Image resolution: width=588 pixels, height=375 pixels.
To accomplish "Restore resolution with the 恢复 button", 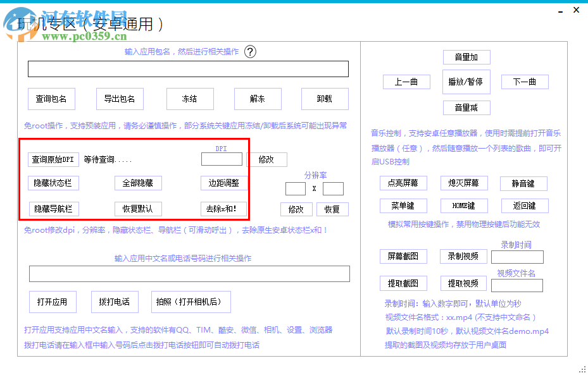I will [332, 209].
